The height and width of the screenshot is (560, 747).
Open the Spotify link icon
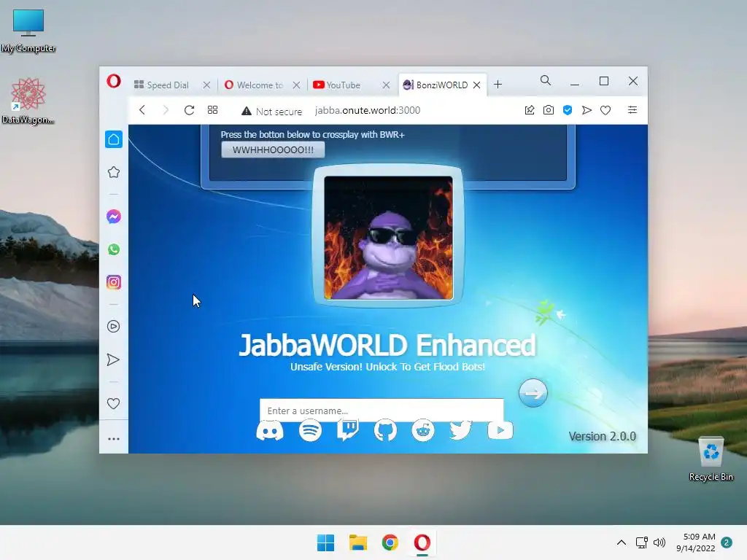(310, 430)
